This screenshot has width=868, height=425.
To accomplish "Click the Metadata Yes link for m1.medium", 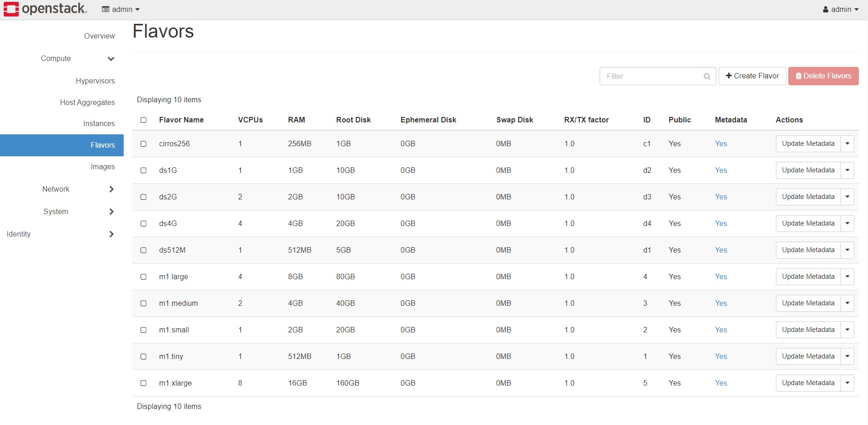I will pos(721,304).
